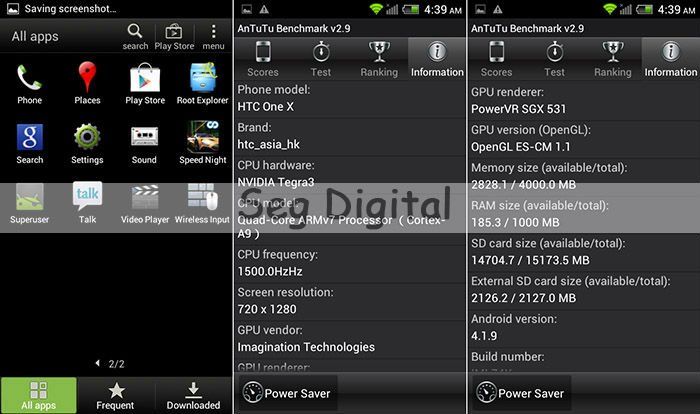Viewport: 700px width, 414px height.
Task: Select Information tab in middle AnTuTu screen
Action: pyautogui.click(x=437, y=59)
